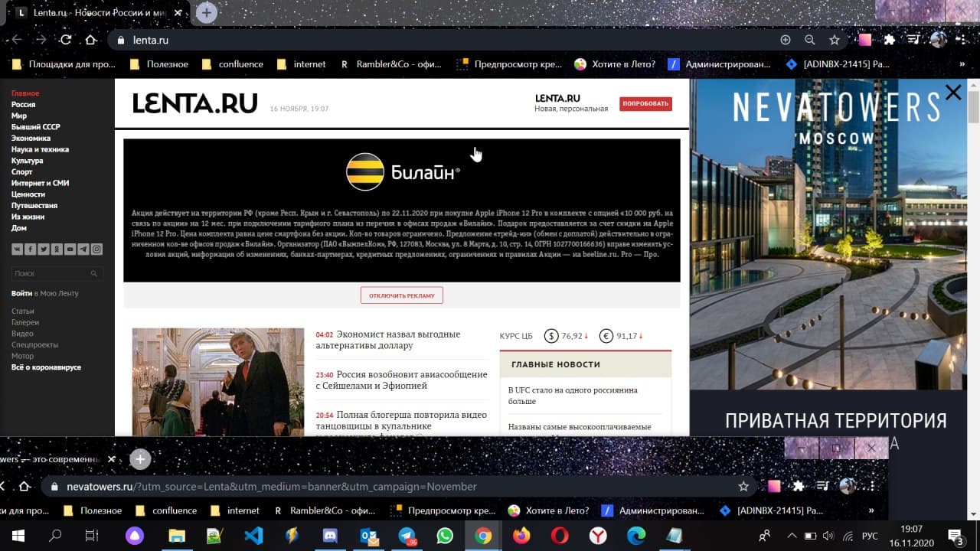Switch to the Lenta.ru browser tab

tap(100, 13)
